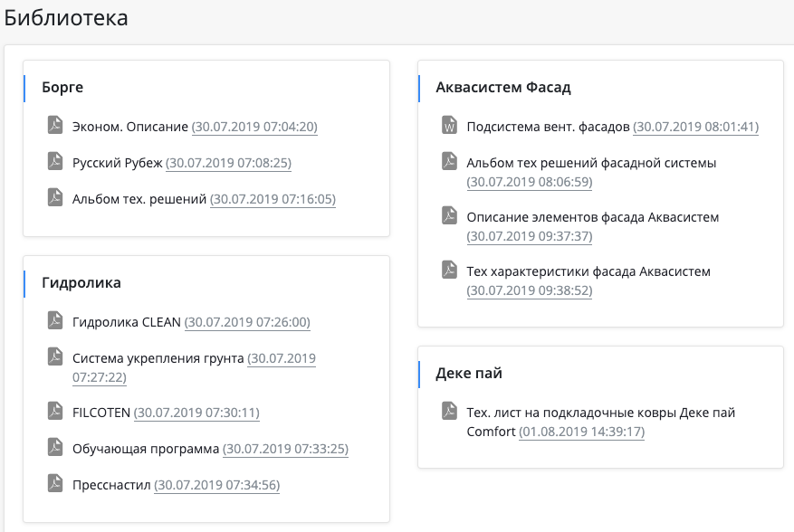Click Word document icon for Подсистема вент. фасадов
Image resolution: width=794 pixels, height=532 pixels.
[x=449, y=125]
